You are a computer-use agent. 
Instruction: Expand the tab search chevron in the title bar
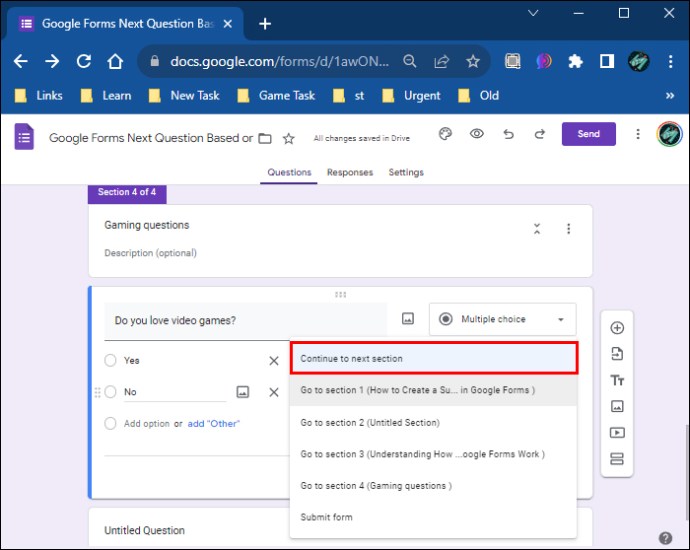pyautogui.click(x=533, y=13)
